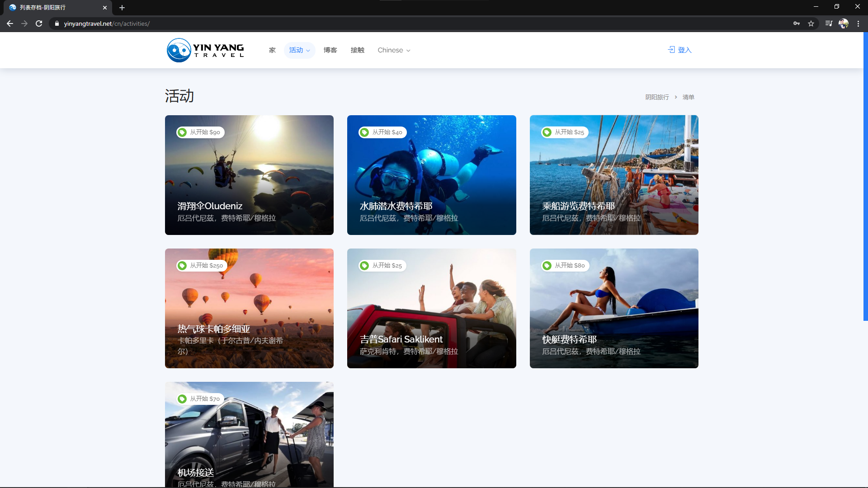Click the Yin Yang Travel logo

(x=206, y=50)
